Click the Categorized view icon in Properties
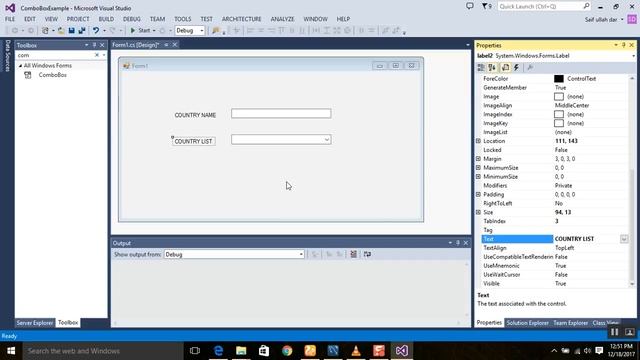The width and height of the screenshot is (640, 360). click(x=481, y=67)
